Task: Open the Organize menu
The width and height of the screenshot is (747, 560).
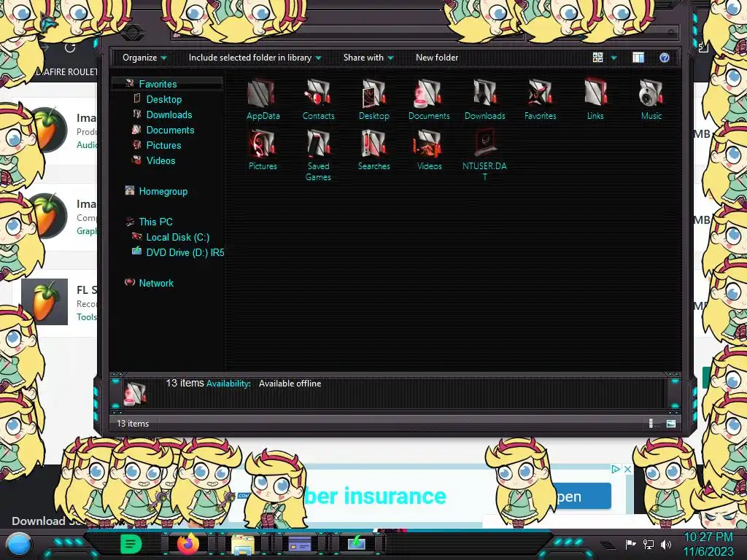Action: click(x=144, y=58)
